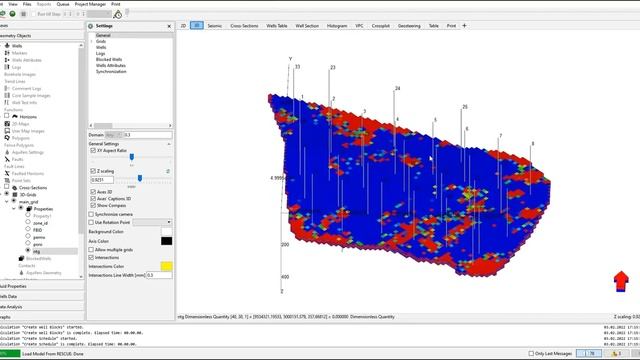
Task: Switch to the Crossplot tab
Action: coord(380,26)
